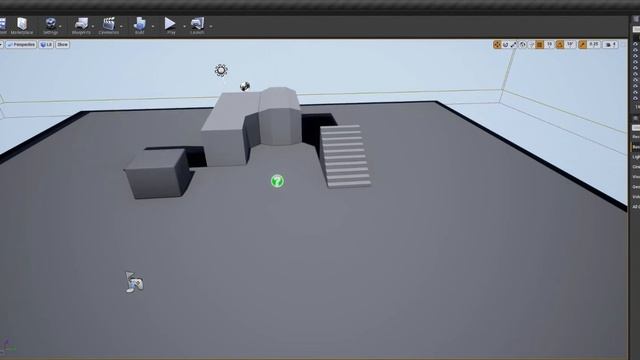Select the staircase geometry in viewport

(x=345, y=157)
